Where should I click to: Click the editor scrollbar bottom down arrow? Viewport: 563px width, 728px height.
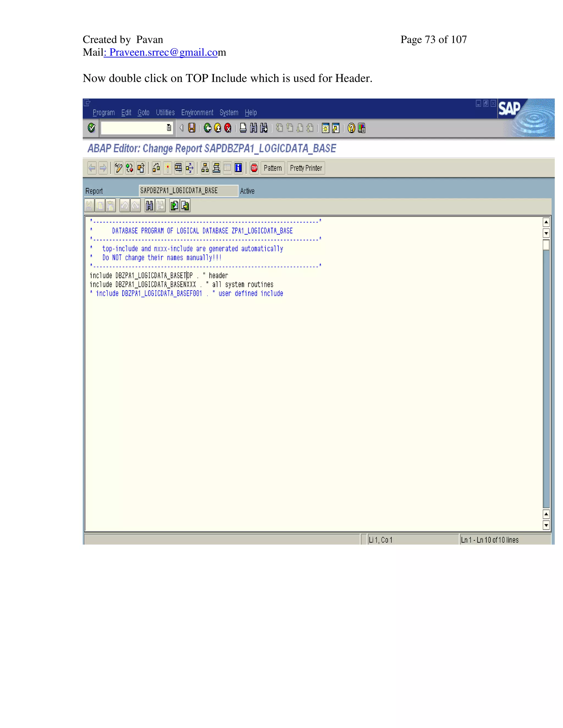point(546,525)
